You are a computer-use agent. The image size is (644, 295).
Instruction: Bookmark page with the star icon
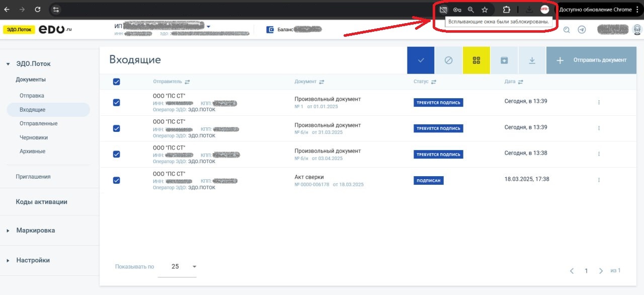(x=485, y=10)
